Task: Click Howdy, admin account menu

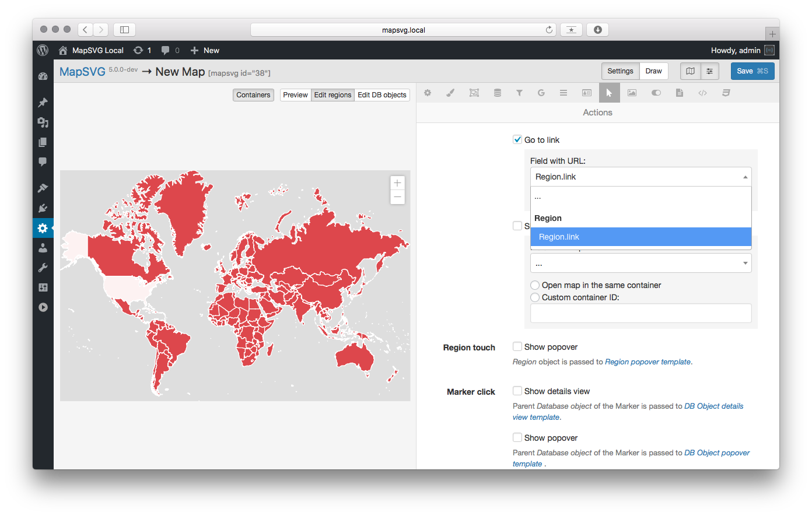Action: pos(743,50)
